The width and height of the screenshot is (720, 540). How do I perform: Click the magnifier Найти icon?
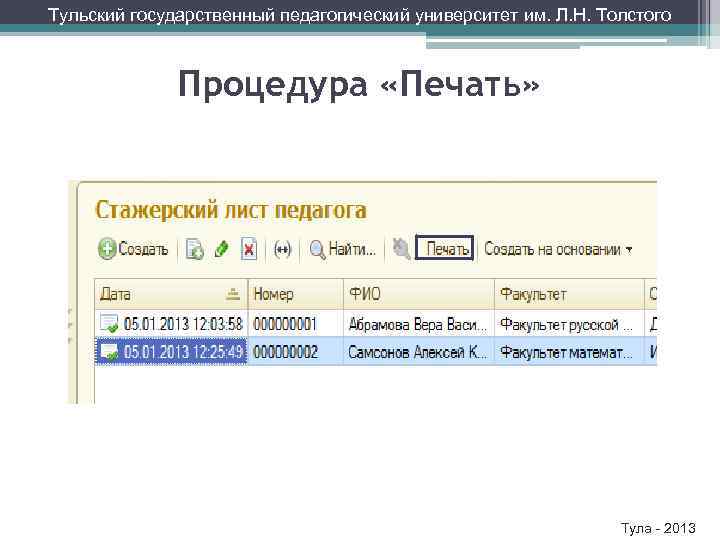[317, 250]
